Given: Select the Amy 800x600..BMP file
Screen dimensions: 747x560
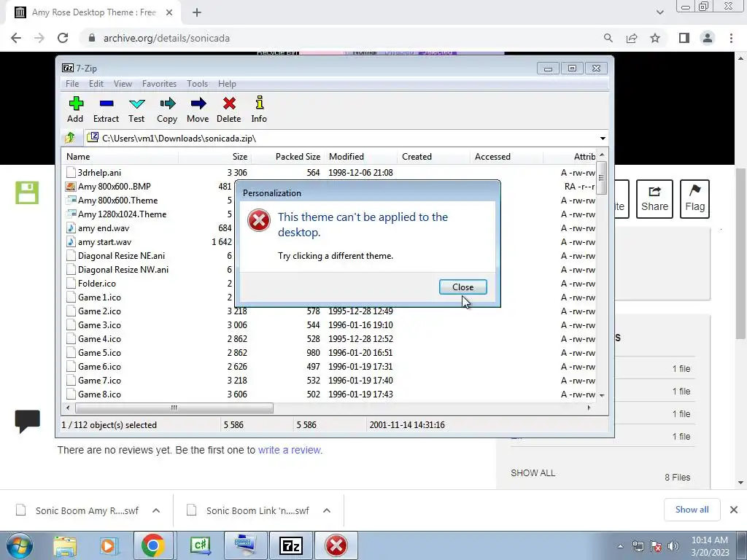Looking at the screenshot, I should tap(115, 186).
